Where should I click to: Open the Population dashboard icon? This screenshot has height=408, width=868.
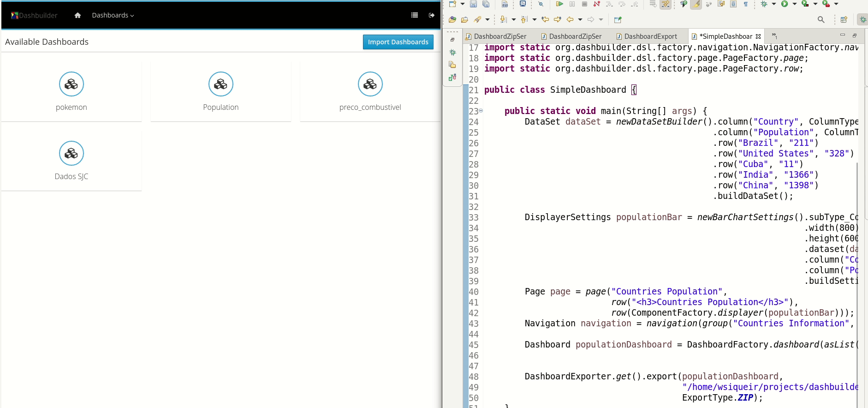[220, 84]
